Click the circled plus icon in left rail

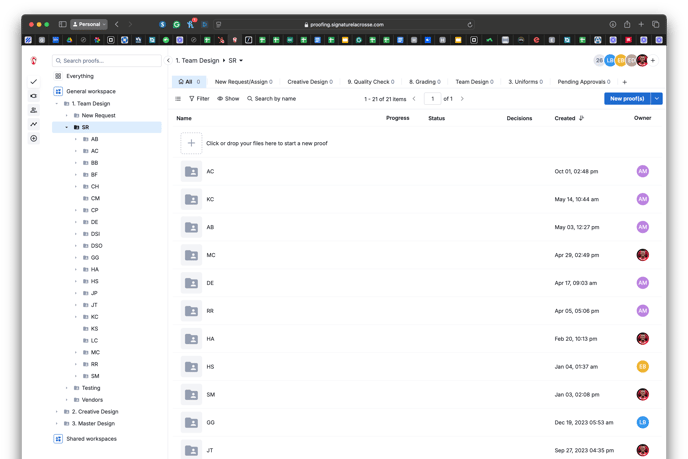tap(34, 138)
